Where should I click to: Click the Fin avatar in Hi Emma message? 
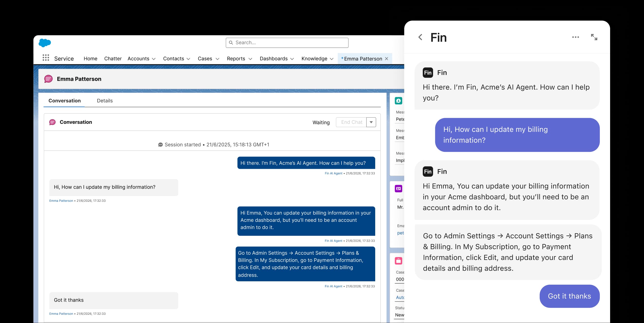pos(428,171)
